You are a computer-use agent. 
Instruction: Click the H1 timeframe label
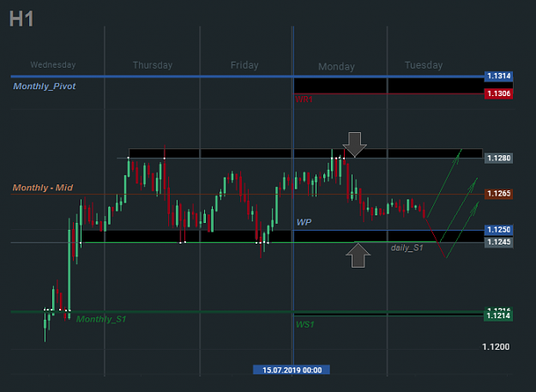21,19
